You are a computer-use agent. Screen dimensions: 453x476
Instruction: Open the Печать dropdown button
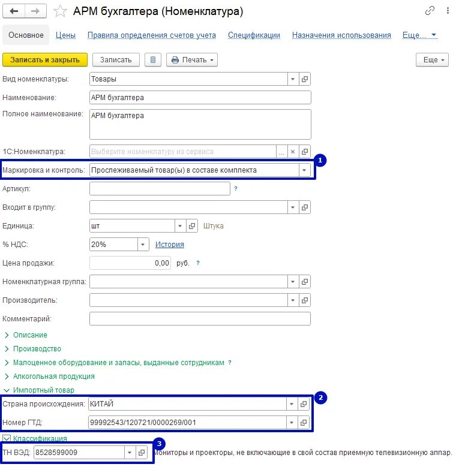click(192, 60)
